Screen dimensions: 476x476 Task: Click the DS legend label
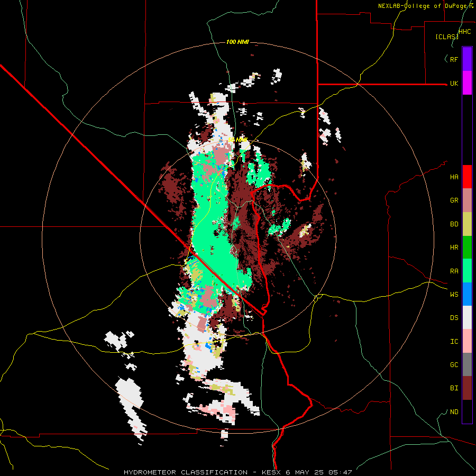point(454,317)
